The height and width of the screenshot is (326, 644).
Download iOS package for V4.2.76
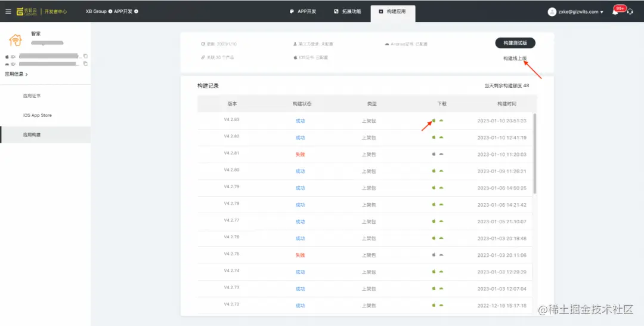434,238
